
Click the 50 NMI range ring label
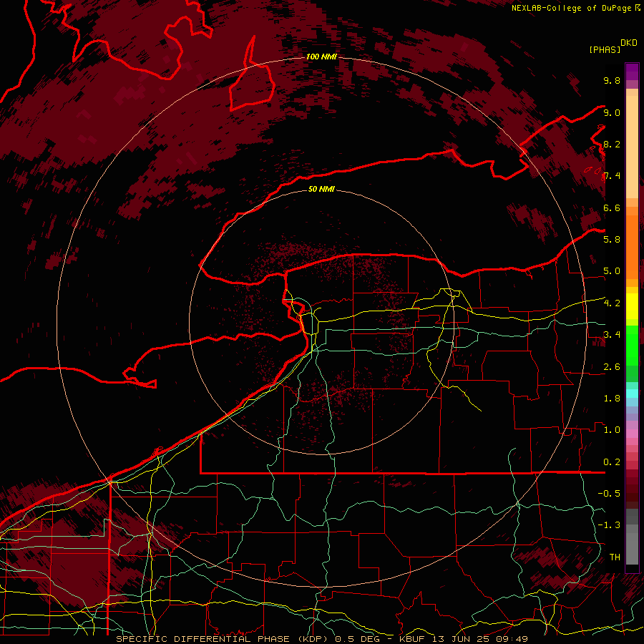point(321,189)
